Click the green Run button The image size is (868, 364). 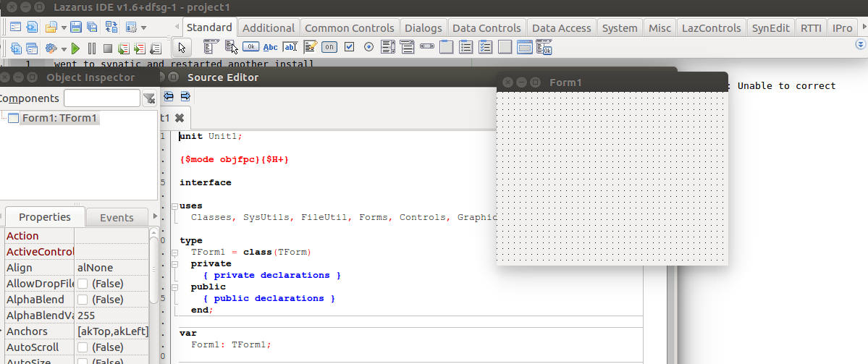click(75, 48)
